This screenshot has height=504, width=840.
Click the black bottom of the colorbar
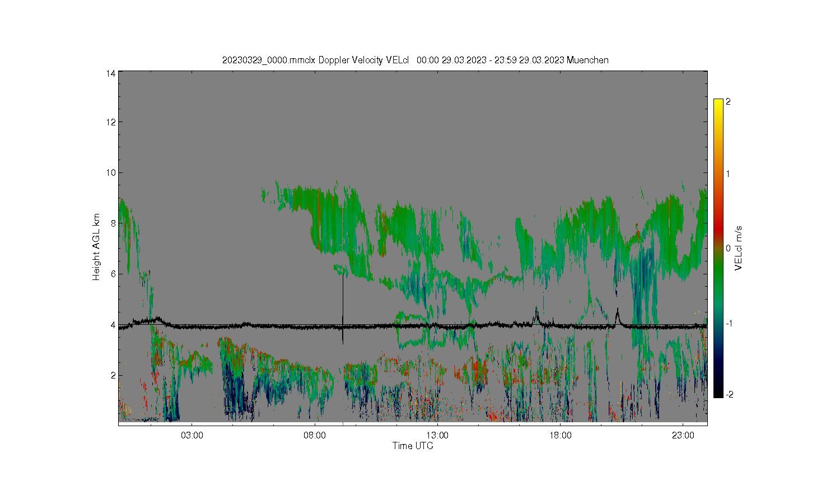pos(718,393)
